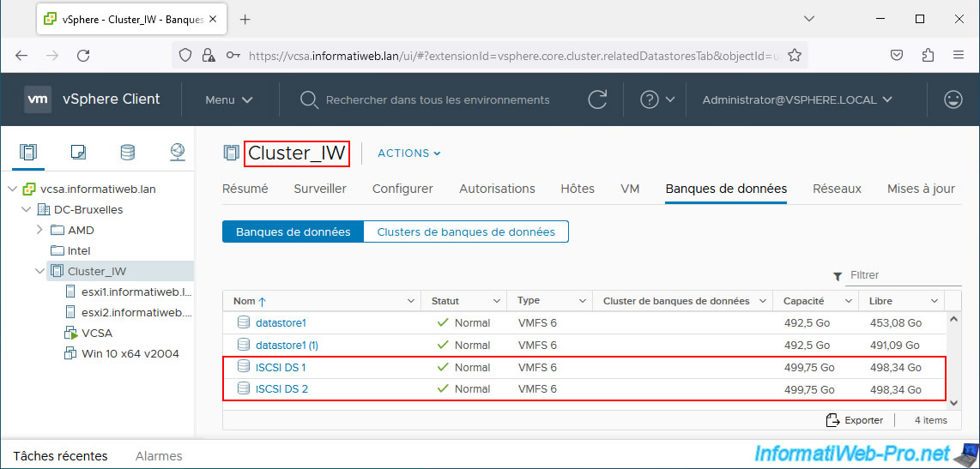The width and height of the screenshot is (980, 469).
Task: Open the Administrator@VSPHERE.LOCAL user dropdown
Action: pyautogui.click(x=797, y=100)
